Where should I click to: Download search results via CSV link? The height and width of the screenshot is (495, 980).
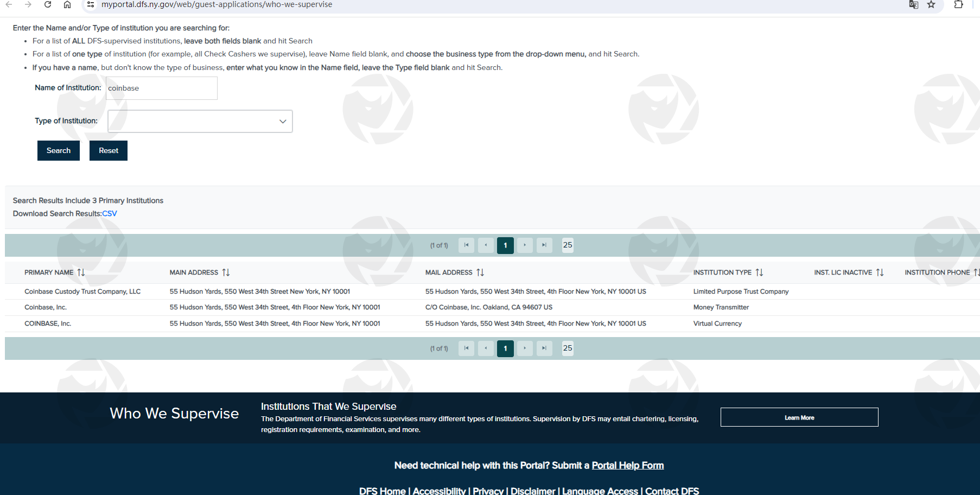110,214
